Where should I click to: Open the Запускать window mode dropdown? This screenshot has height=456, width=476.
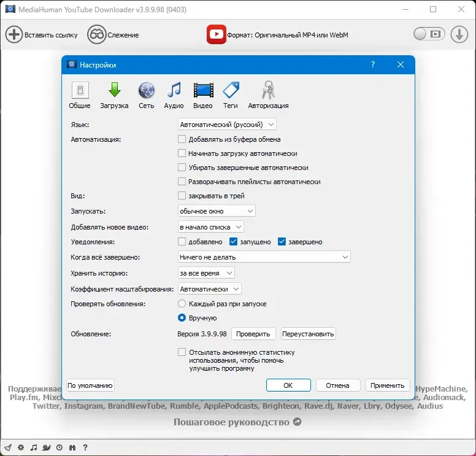click(217, 211)
